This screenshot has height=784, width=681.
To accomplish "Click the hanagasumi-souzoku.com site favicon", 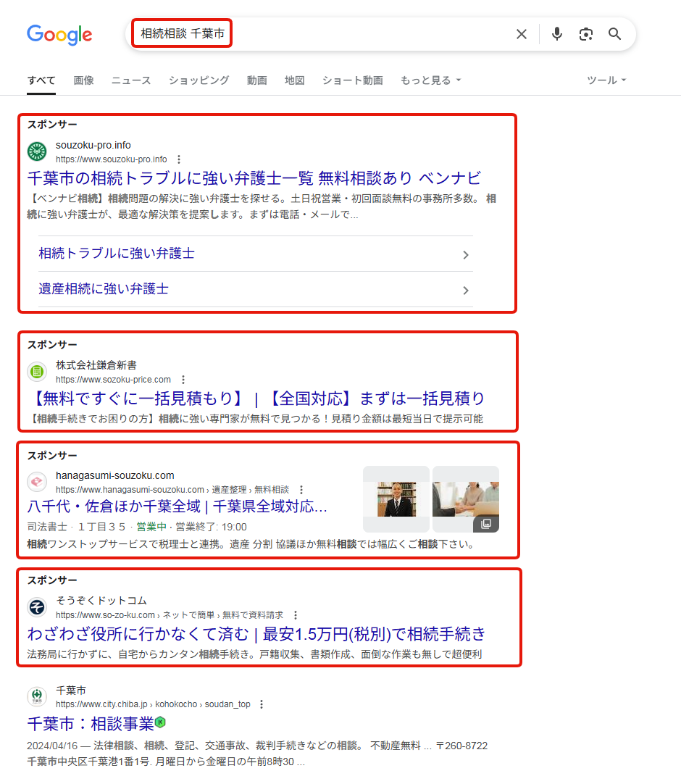I will click(x=37, y=482).
